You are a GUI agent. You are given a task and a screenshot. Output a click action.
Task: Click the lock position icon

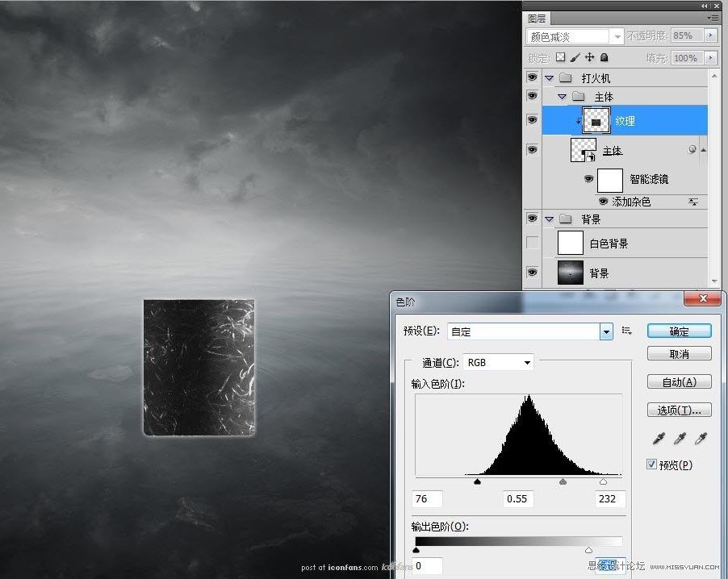pyautogui.click(x=590, y=58)
